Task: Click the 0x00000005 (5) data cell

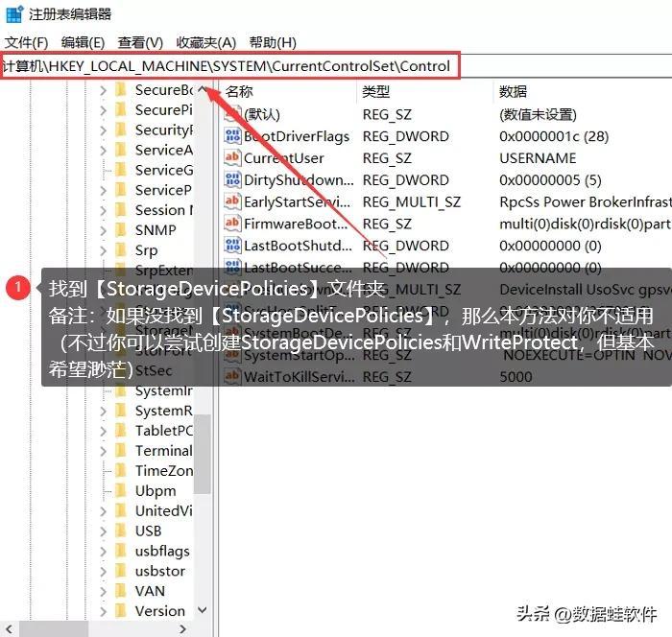Action: (x=550, y=180)
